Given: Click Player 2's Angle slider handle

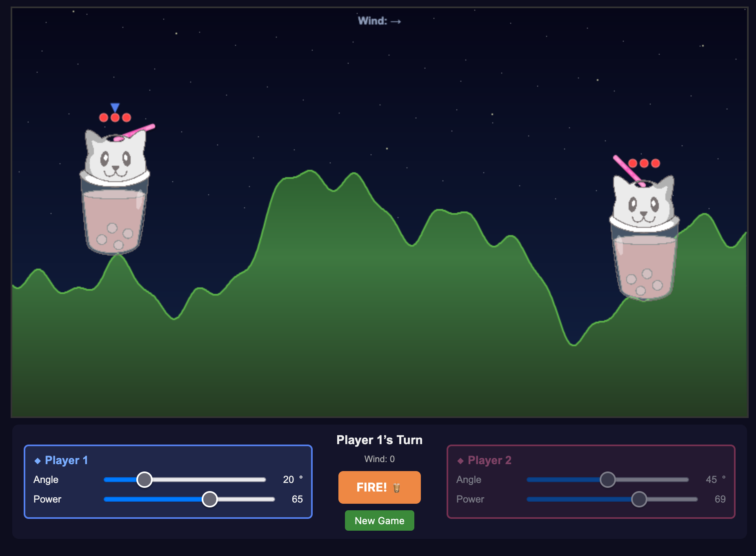Looking at the screenshot, I should (608, 480).
